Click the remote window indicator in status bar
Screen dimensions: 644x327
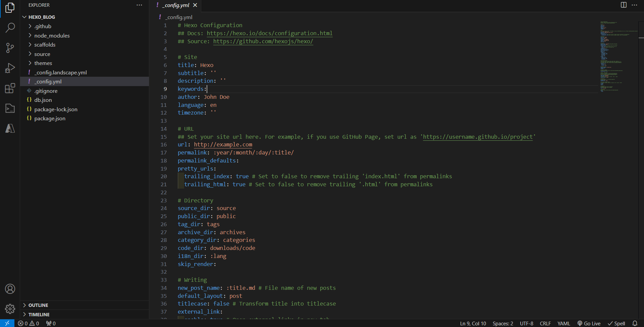[7, 323]
